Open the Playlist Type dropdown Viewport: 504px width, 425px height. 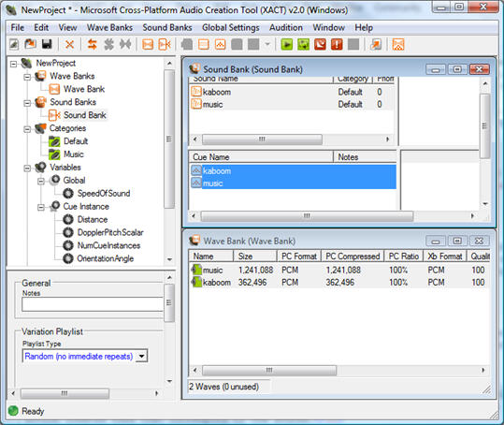142,356
